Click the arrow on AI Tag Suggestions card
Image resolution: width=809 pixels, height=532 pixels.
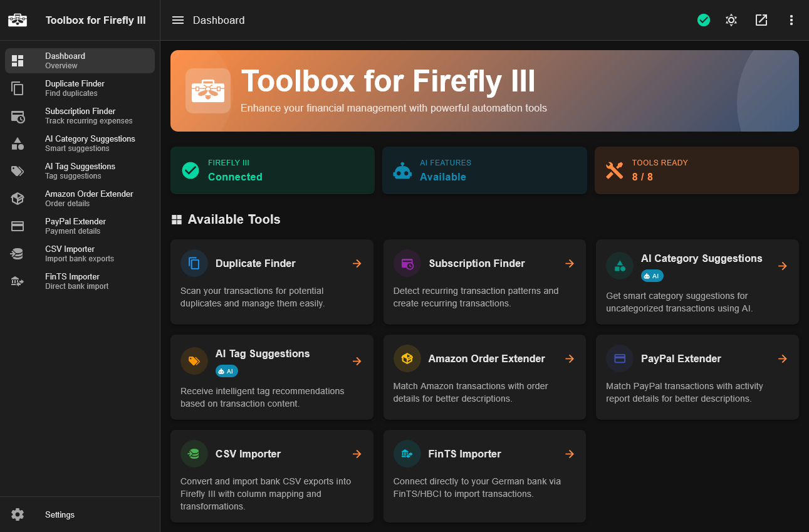[357, 361]
